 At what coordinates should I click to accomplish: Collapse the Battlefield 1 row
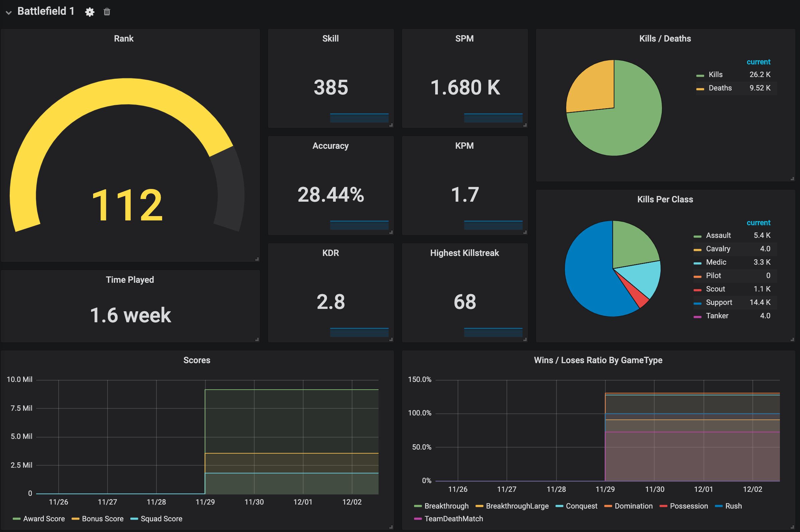pos(8,12)
